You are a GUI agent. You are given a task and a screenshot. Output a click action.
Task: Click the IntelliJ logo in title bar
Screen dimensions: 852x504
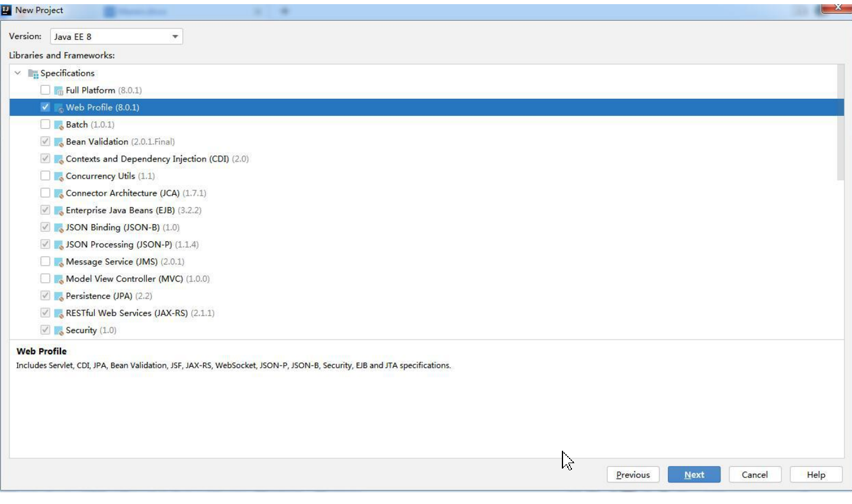click(7, 10)
